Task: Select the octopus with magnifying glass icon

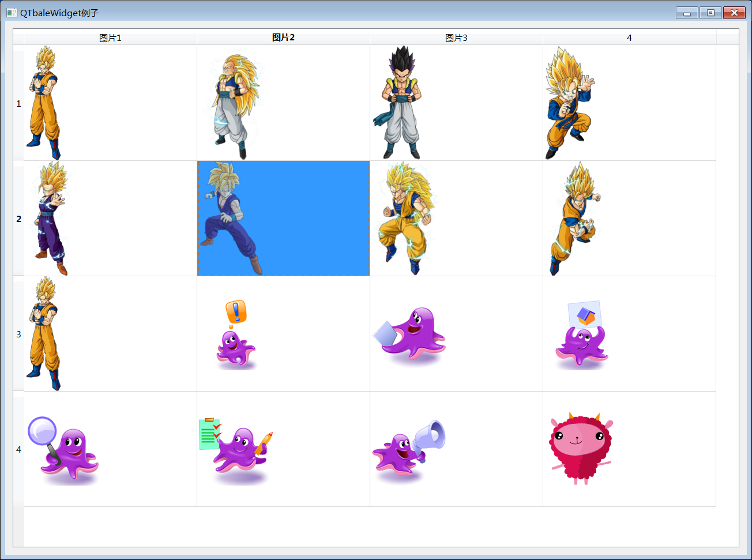Action: [x=63, y=450]
